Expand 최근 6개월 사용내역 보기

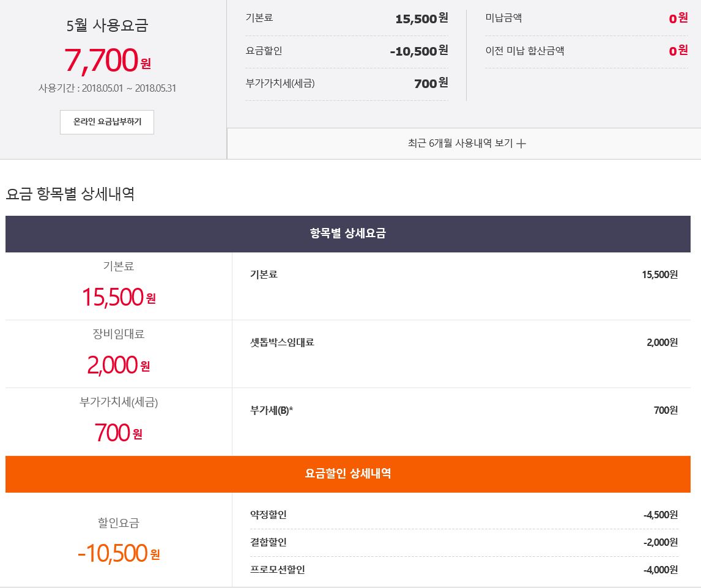460,144
